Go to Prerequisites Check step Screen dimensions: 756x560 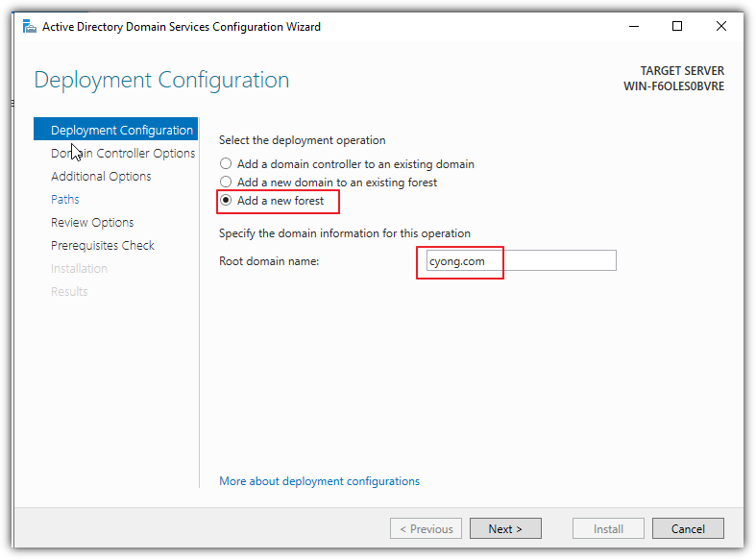pyautogui.click(x=103, y=245)
